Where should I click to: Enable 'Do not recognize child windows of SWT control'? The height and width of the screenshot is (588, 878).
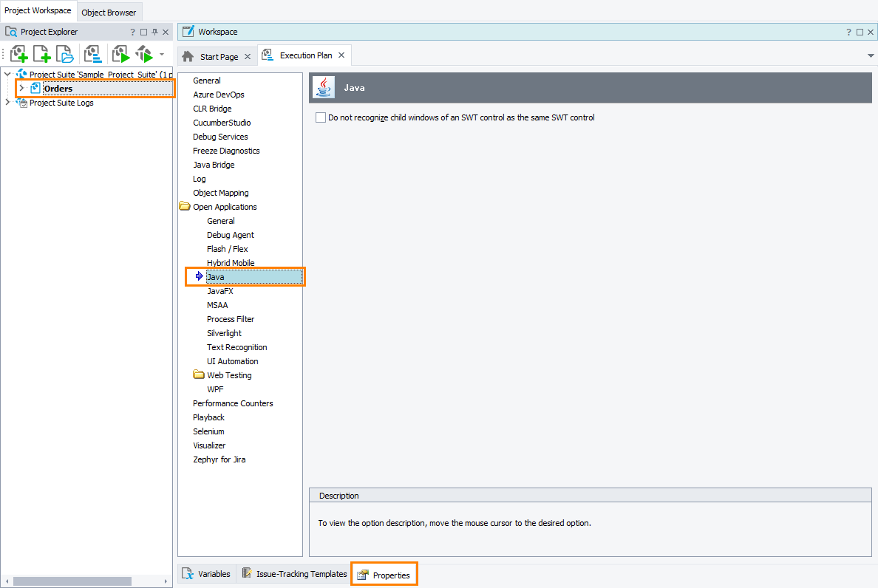[321, 117]
